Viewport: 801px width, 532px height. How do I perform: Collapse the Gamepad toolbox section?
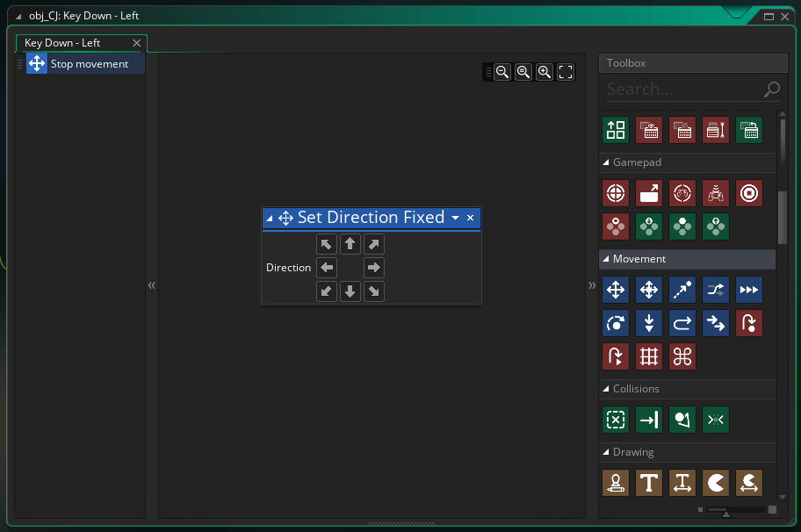606,162
